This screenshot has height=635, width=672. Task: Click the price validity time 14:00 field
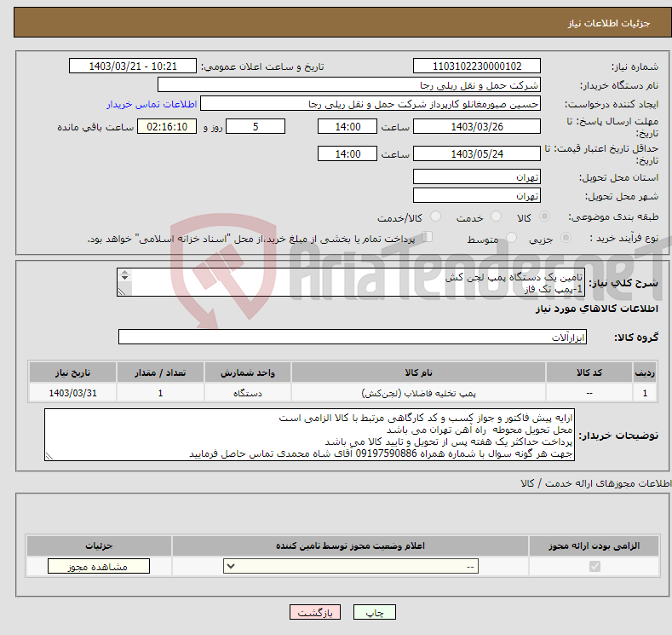347,153
